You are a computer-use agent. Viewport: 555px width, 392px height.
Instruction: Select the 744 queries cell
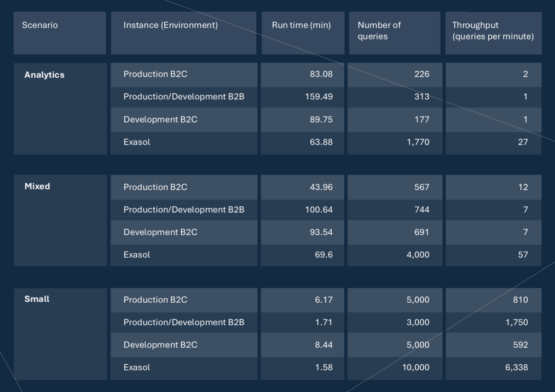click(421, 209)
